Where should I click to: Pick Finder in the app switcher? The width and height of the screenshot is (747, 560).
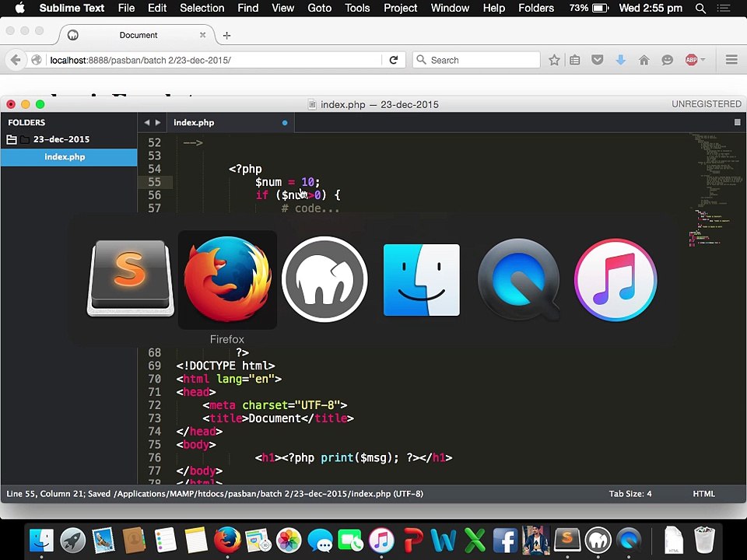coord(422,280)
